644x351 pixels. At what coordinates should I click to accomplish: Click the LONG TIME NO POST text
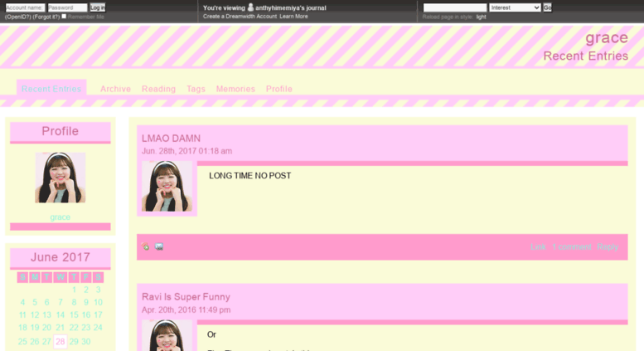249,176
